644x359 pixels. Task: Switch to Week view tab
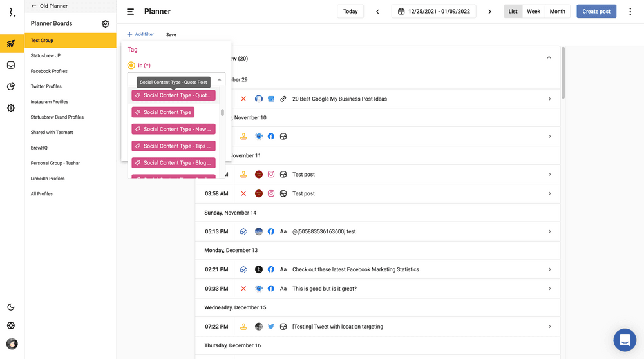tap(533, 12)
